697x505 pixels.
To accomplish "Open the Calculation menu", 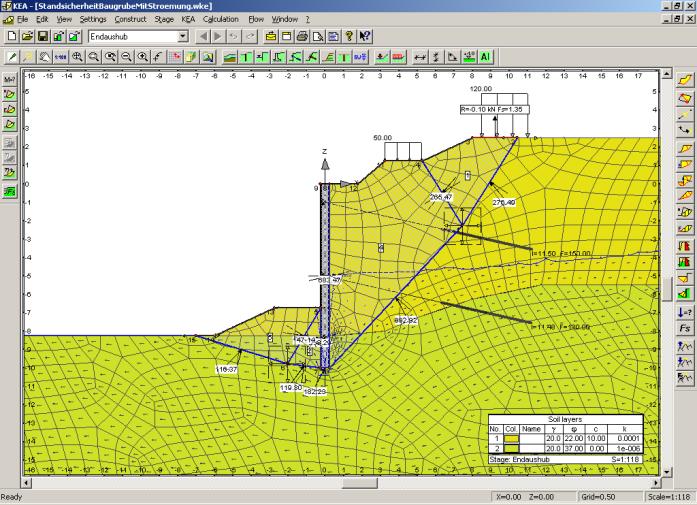I will [221, 19].
